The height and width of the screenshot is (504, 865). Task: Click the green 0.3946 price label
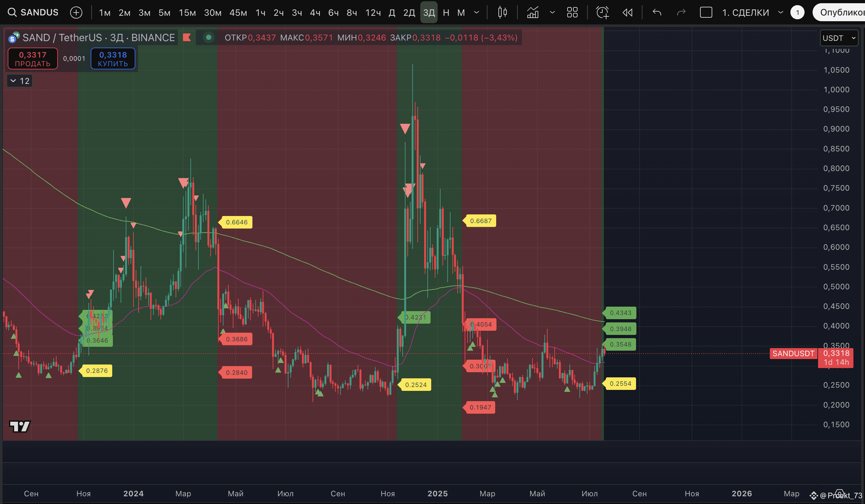tap(620, 329)
